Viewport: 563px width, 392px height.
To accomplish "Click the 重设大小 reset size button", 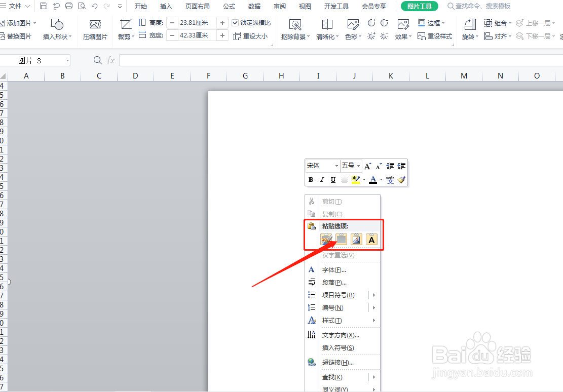I will point(250,36).
